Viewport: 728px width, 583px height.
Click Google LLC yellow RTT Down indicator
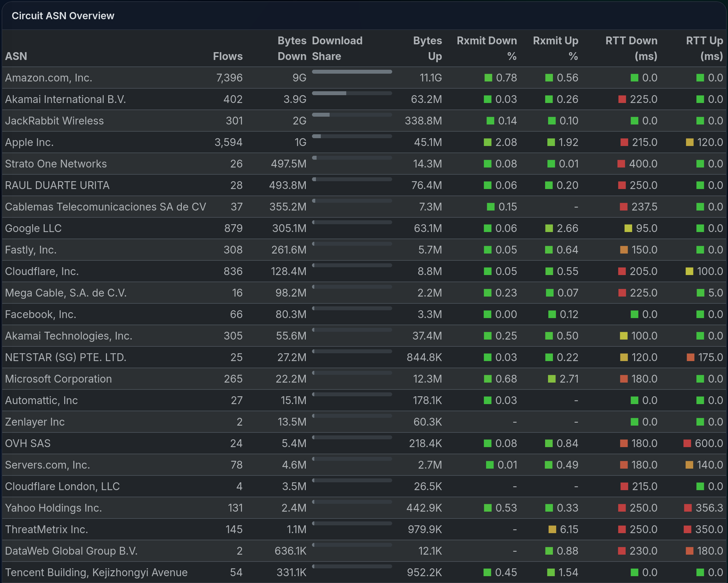click(x=628, y=228)
